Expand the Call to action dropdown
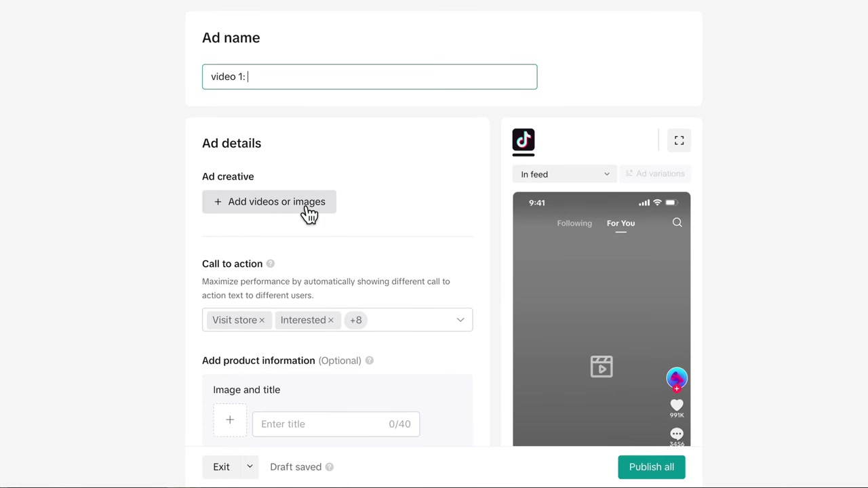The height and width of the screenshot is (488, 868). click(x=460, y=320)
